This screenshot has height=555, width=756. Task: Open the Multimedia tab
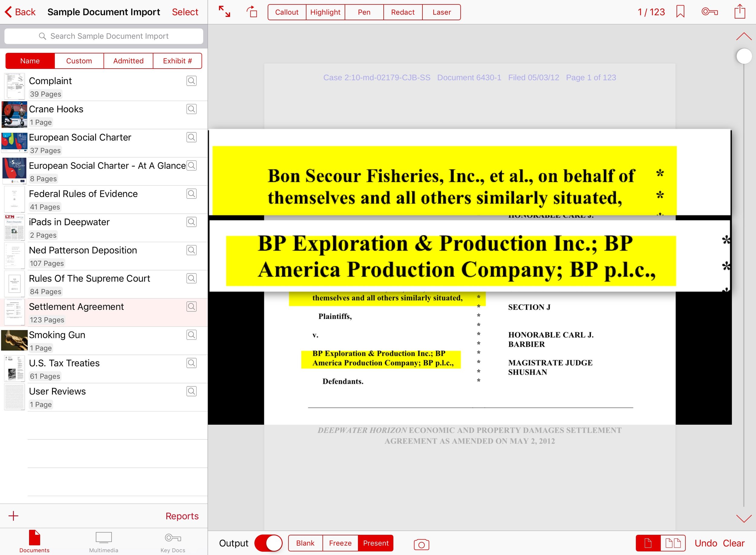103,542
